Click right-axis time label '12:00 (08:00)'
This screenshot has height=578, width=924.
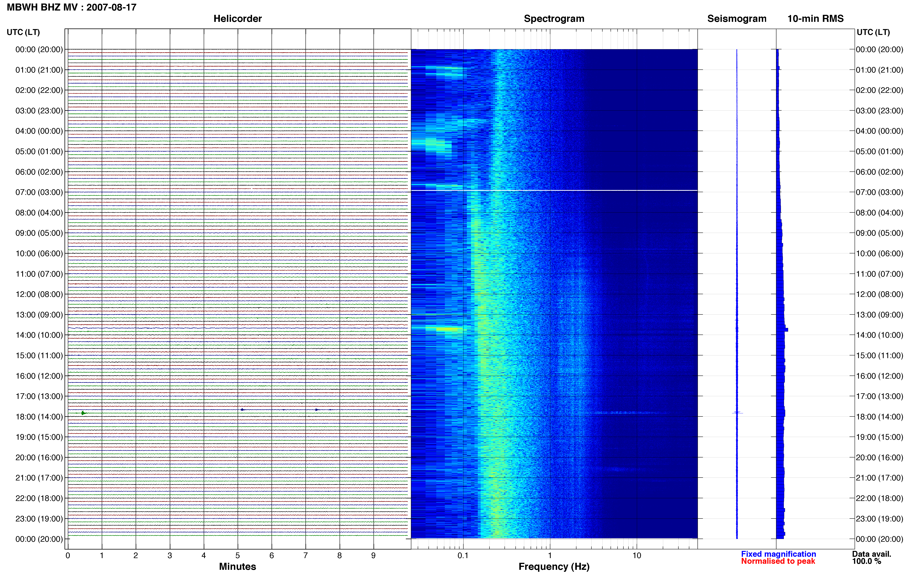(879, 294)
